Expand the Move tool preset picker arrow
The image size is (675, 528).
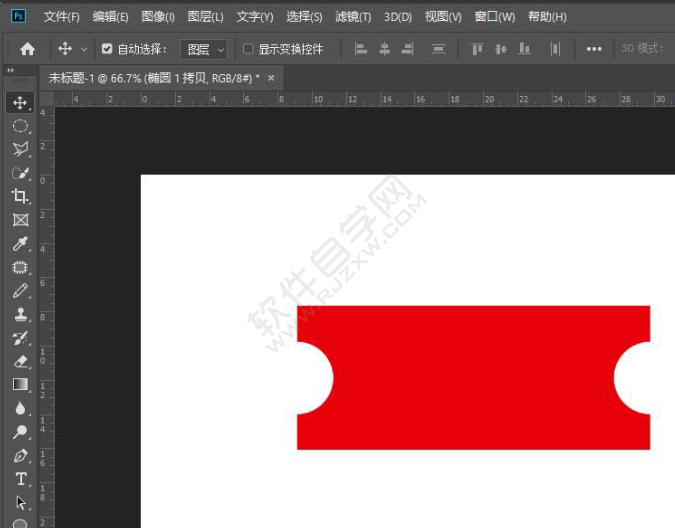pyautogui.click(x=84, y=49)
